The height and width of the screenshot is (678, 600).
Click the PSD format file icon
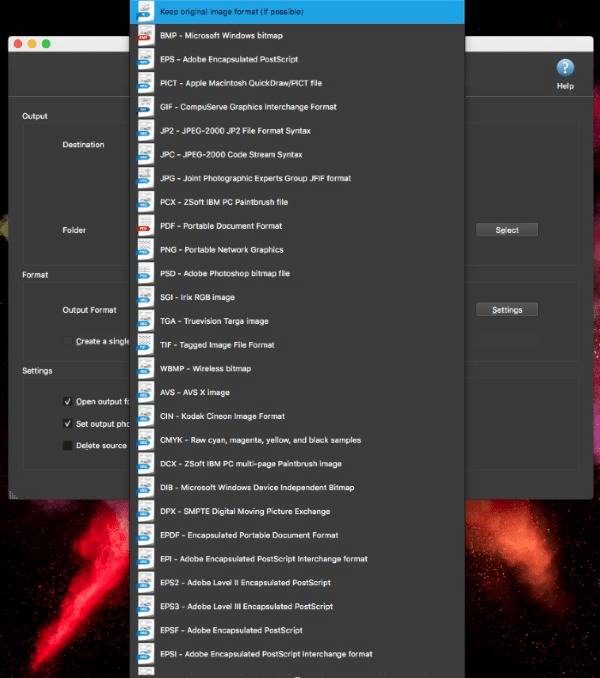point(145,273)
